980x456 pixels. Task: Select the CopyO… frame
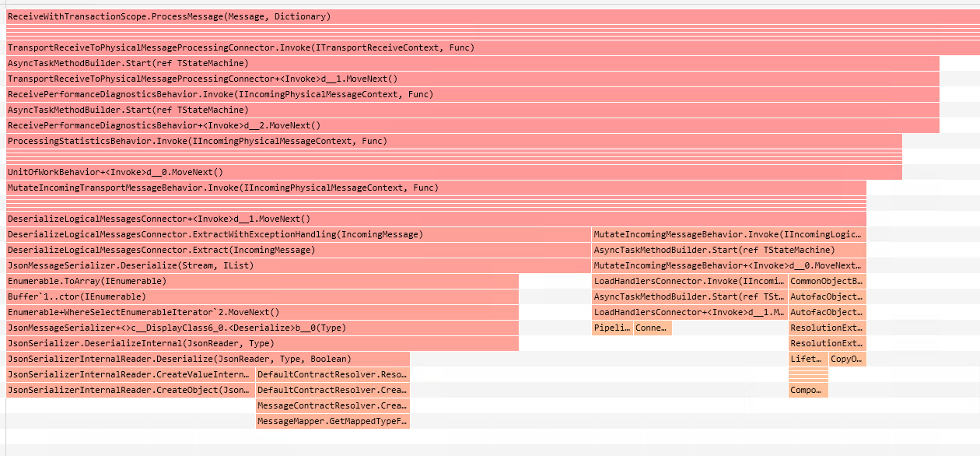tap(847, 359)
